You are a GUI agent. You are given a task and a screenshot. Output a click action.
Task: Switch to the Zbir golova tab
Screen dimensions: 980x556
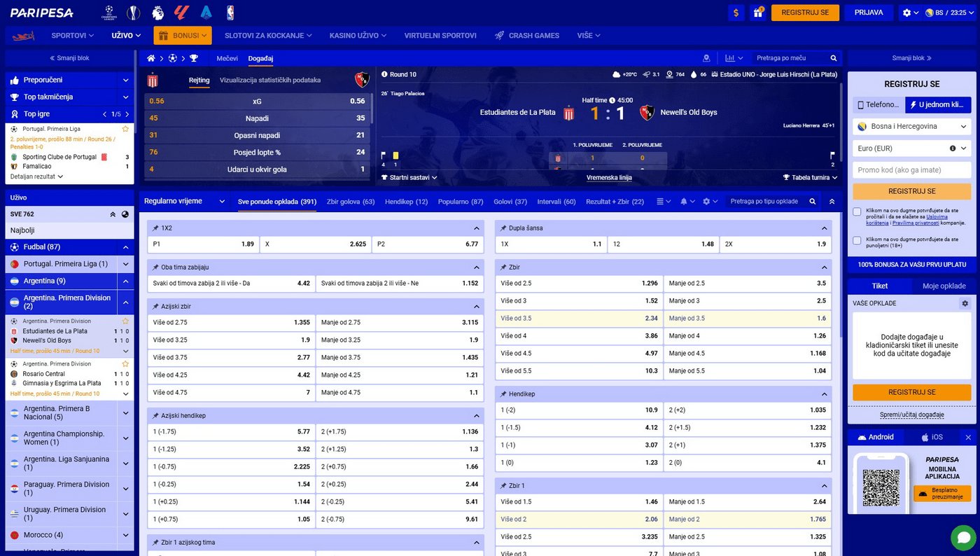(350, 202)
